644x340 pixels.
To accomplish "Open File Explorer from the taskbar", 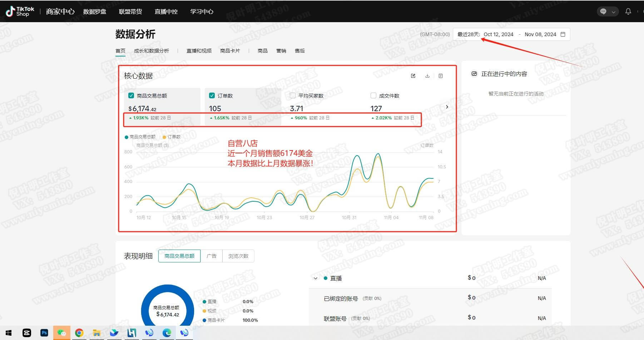I will [96, 333].
